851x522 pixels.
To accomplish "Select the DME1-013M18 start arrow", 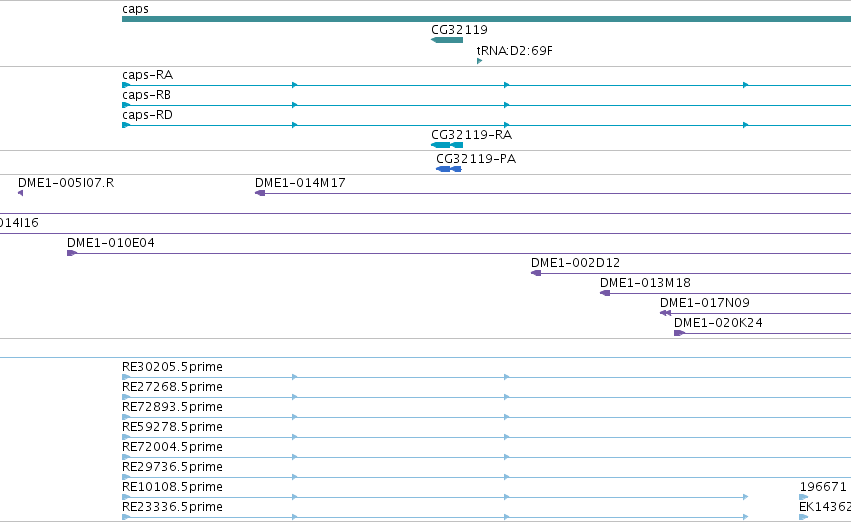I will (605, 294).
